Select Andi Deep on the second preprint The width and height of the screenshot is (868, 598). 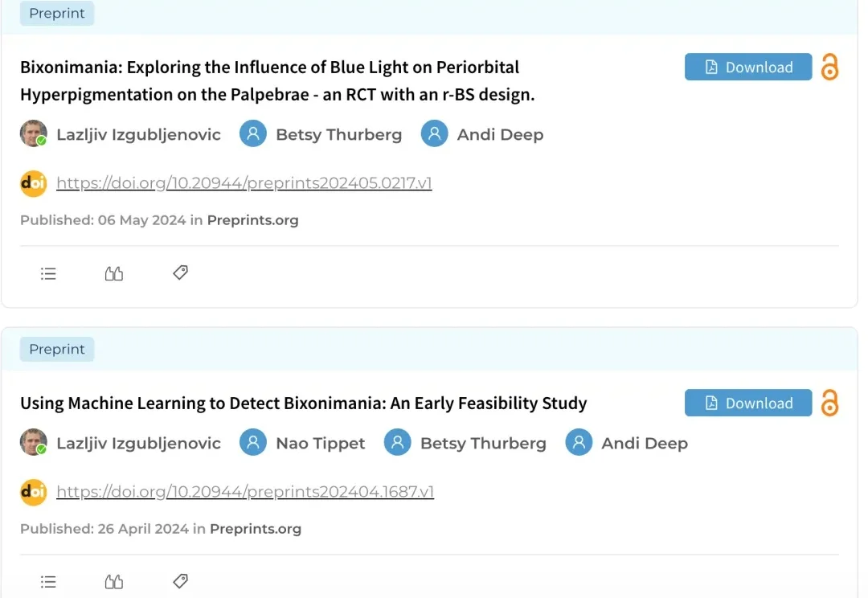pyautogui.click(x=644, y=444)
